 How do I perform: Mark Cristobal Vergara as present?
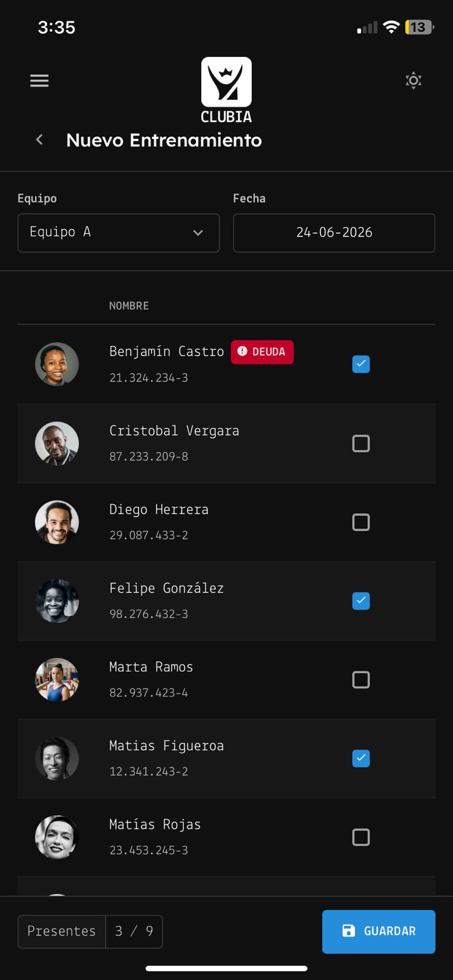tap(361, 443)
